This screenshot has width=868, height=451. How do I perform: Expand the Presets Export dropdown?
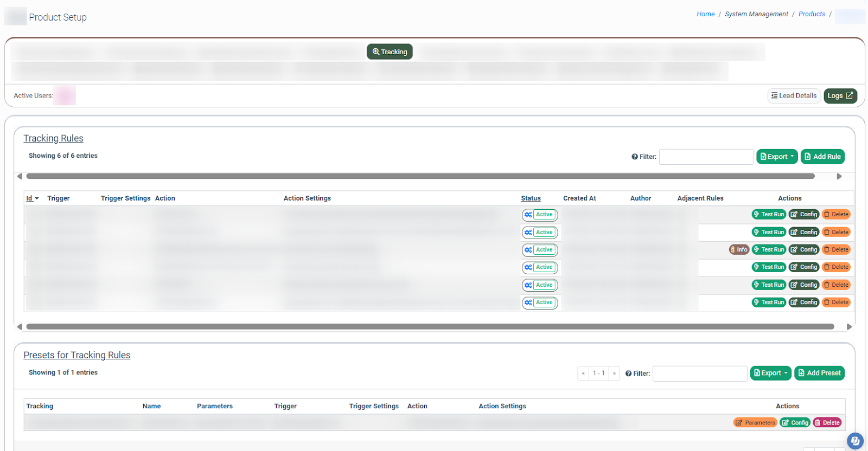[770, 373]
